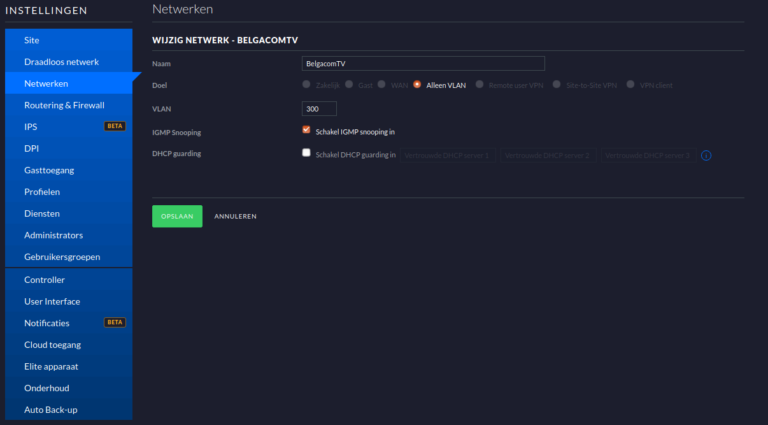Select the Alleen VLAN radio button
Screen dimensions: 768x425
417,85
